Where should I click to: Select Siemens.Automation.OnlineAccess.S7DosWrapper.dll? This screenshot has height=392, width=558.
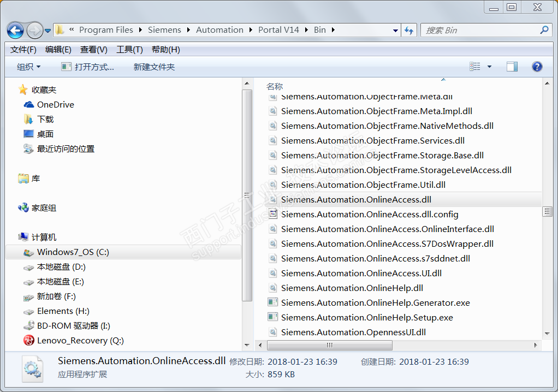[x=387, y=243]
